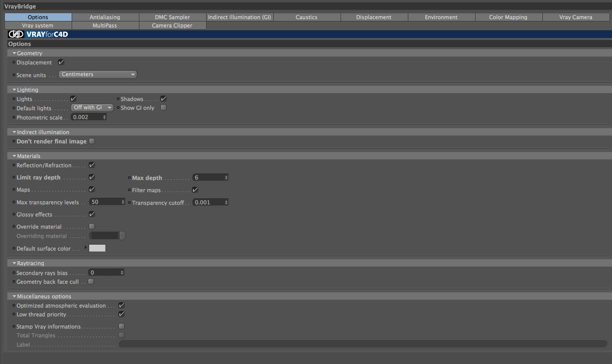Enable Show GI only

click(x=164, y=108)
